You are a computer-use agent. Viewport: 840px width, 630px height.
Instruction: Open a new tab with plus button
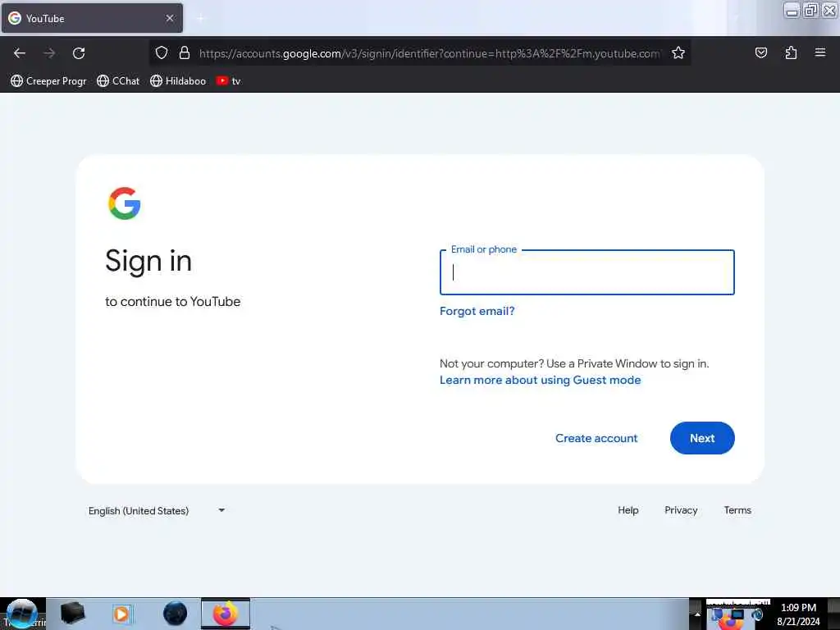click(x=201, y=19)
